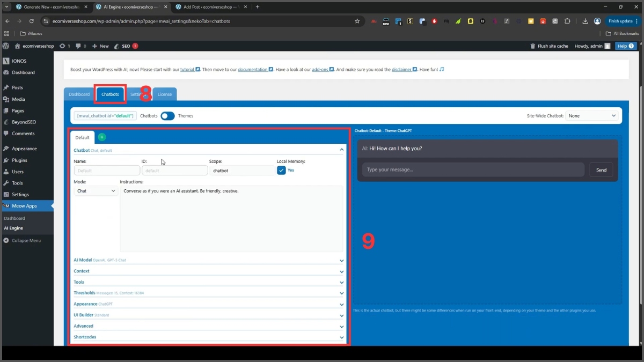Expand the Appearance ChatGPT section
644x362 pixels.
[x=208, y=304]
